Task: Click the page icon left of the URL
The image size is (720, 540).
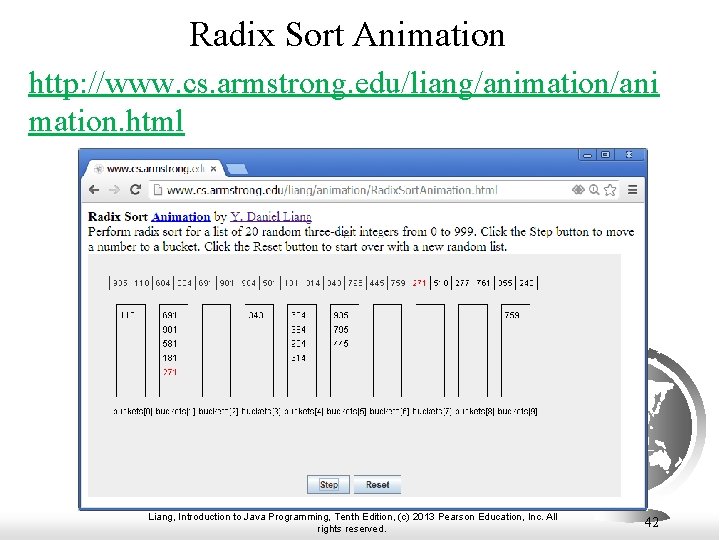Action: [158, 190]
